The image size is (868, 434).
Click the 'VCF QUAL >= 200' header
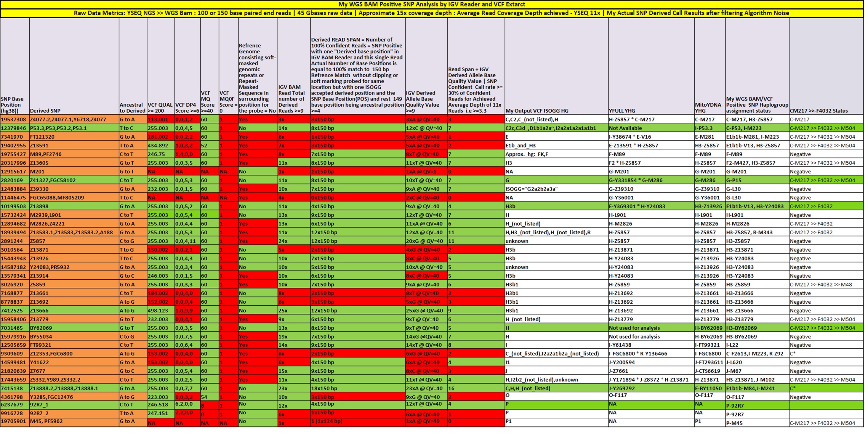click(161, 66)
